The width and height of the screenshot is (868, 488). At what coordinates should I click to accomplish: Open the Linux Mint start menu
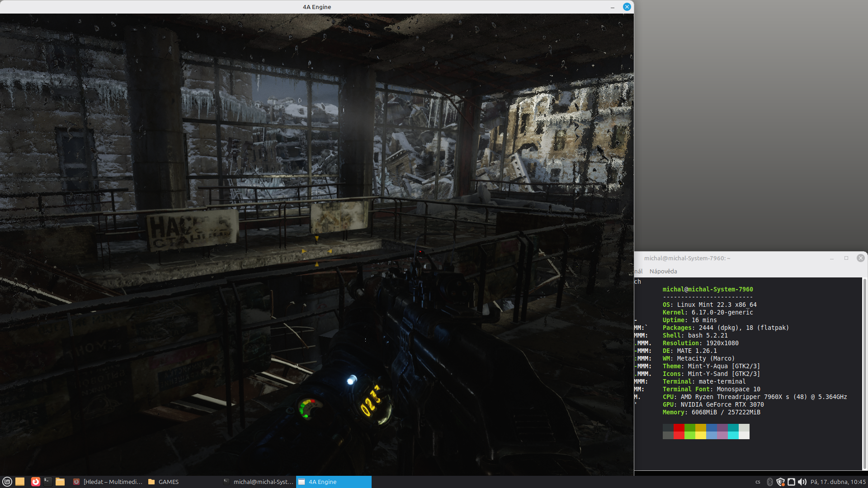click(7, 482)
